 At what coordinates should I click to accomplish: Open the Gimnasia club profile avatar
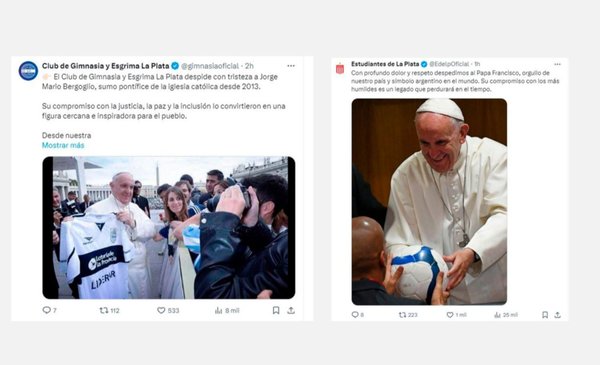pos(28,71)
